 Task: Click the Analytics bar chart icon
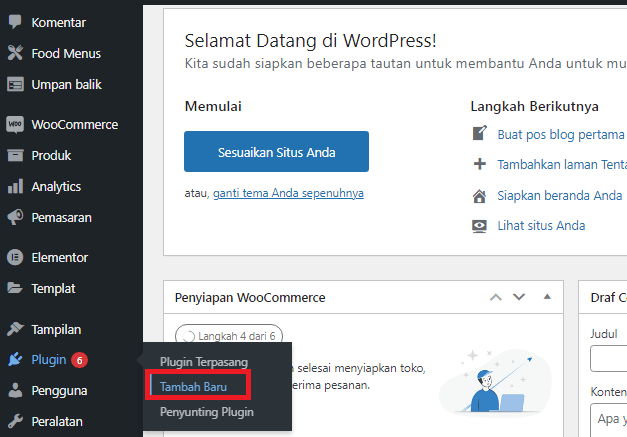[15, 186]
